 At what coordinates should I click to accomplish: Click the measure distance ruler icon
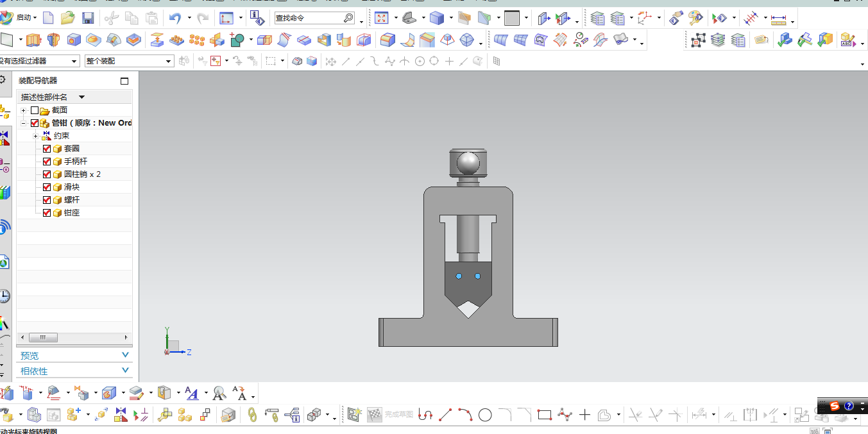(x=779, y=19)
